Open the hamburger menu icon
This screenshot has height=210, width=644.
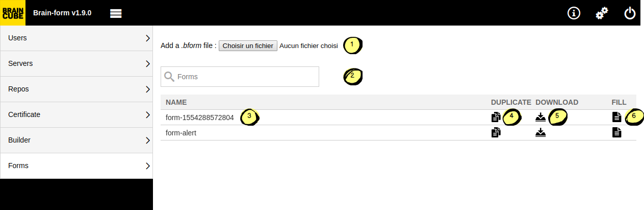coord(116,13)
